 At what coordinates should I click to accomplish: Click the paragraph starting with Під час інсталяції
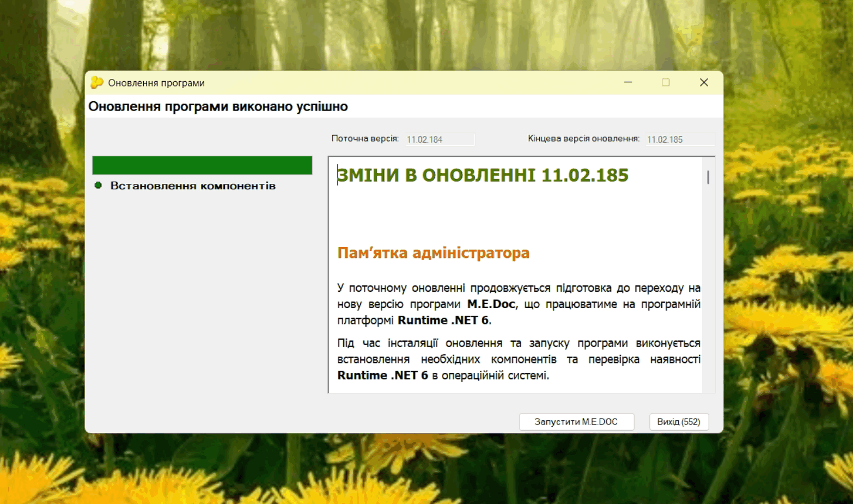(x=518, y=359)
